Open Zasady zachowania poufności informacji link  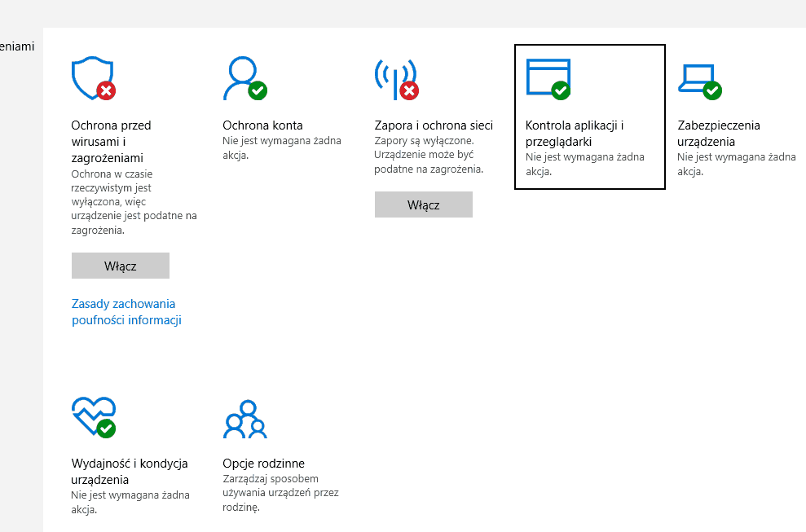[x=126, y=311]
